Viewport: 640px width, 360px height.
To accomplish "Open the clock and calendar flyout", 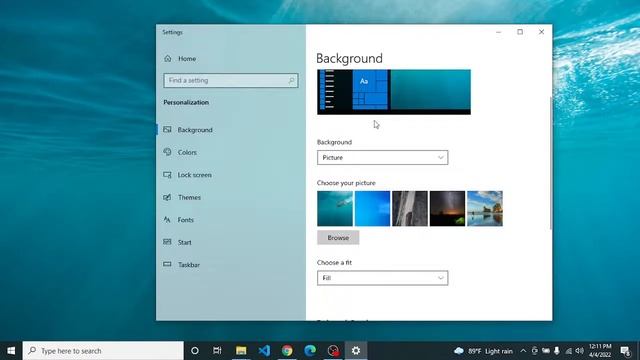I will click(x=600, y=351).
